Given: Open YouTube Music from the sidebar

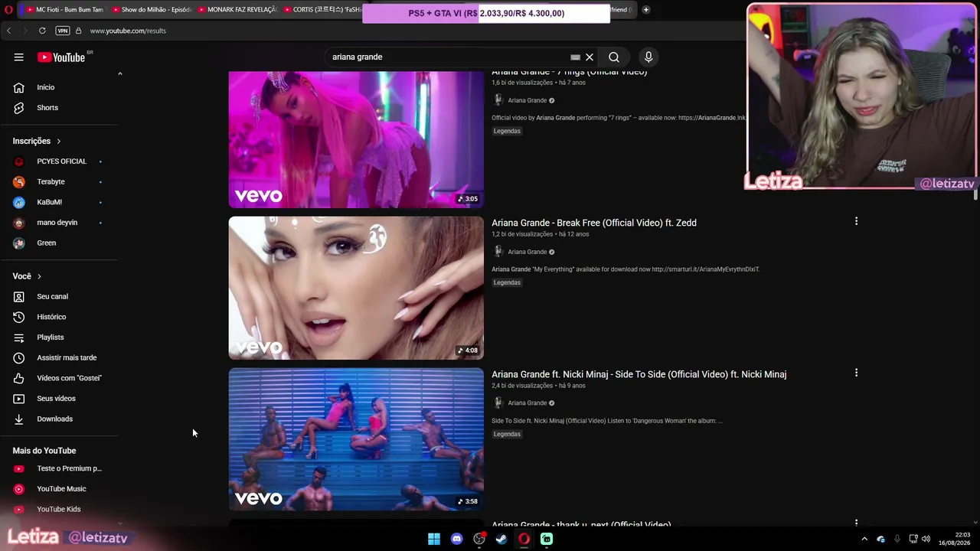Looking at the screenshot, I should point(60,489).
